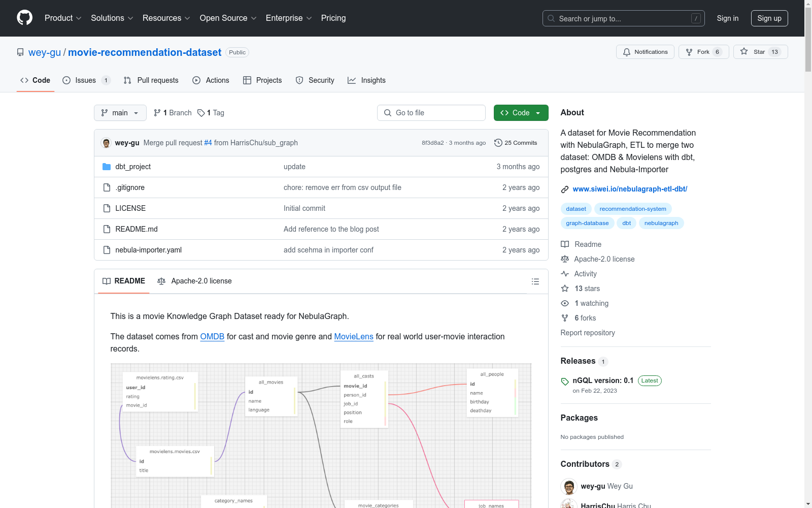Screen dimensions: 812x508
Task: Open the Pricing link
Action: click(x=333, y=18)
